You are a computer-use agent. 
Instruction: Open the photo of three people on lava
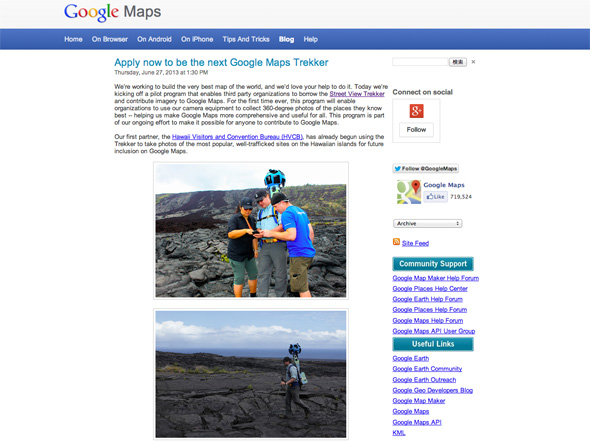[x=251, y=231]
